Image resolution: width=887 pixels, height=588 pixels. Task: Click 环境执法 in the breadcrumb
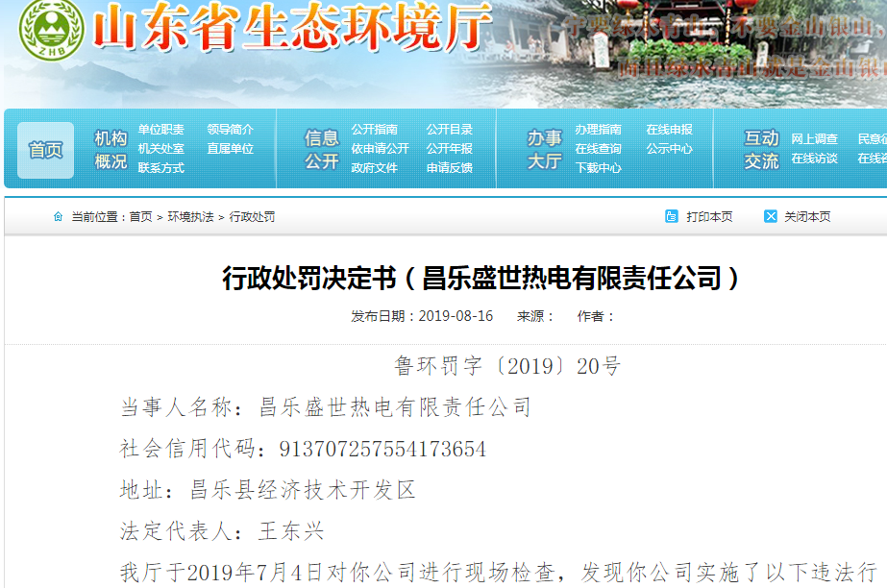[190, 217]
